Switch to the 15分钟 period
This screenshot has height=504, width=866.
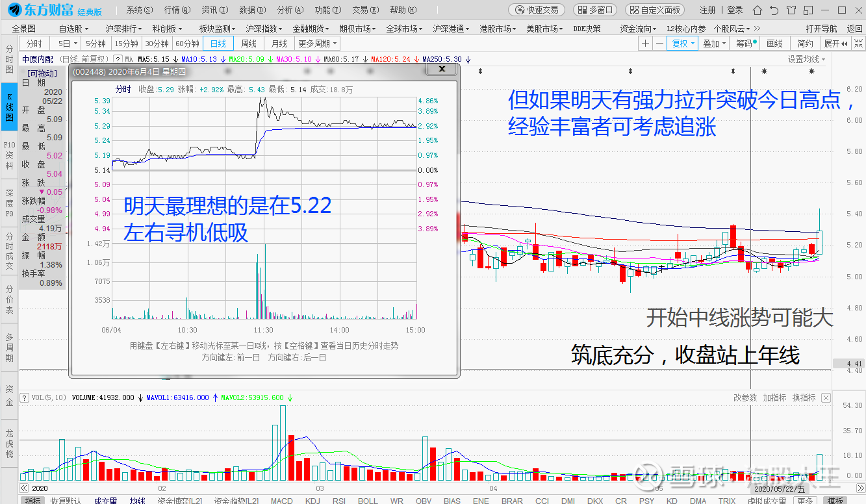126,44
